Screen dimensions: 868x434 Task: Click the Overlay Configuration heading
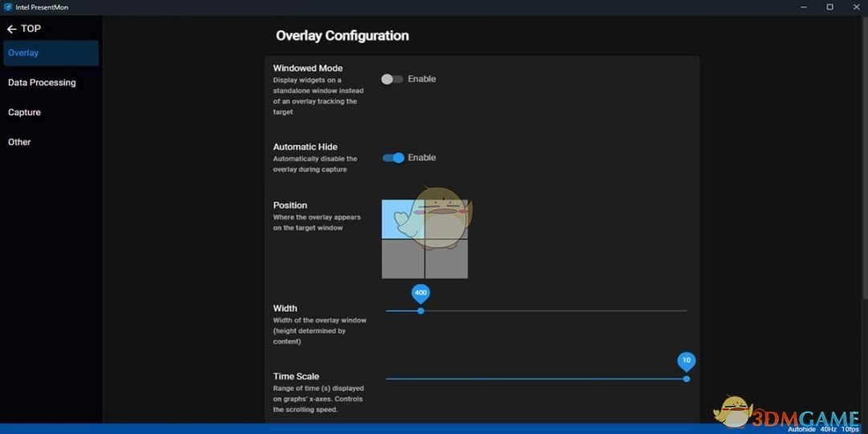[x=342, y=36]
